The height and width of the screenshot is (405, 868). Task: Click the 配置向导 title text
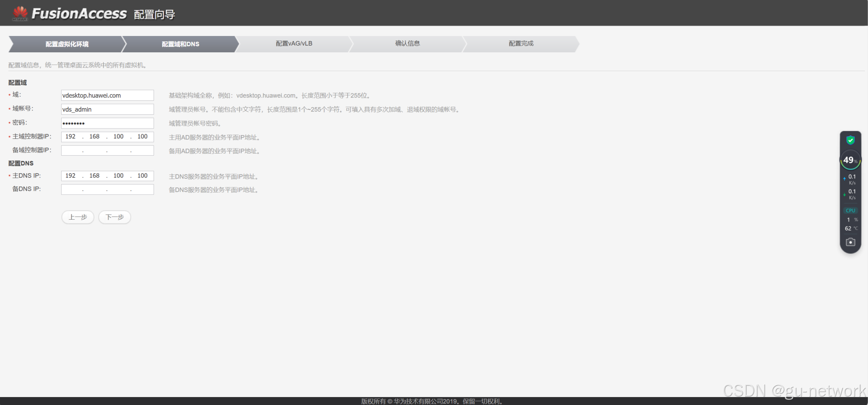point(155,15)
